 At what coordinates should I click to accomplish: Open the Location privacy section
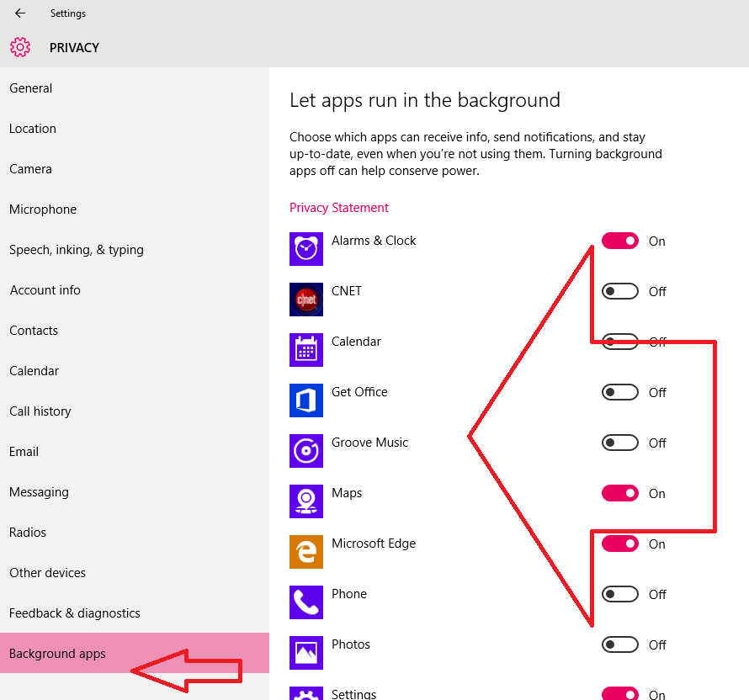click(x=33, y=128)
